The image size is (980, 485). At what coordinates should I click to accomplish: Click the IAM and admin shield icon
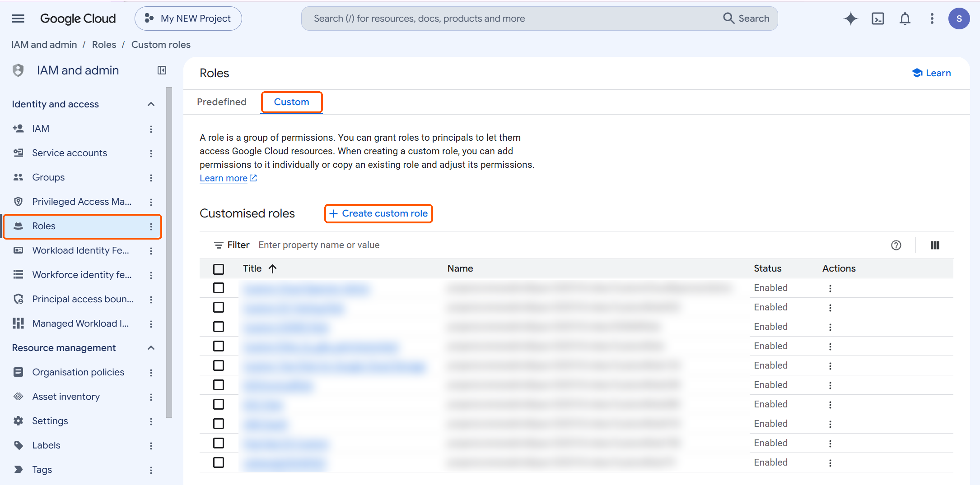tap(18, 70)
